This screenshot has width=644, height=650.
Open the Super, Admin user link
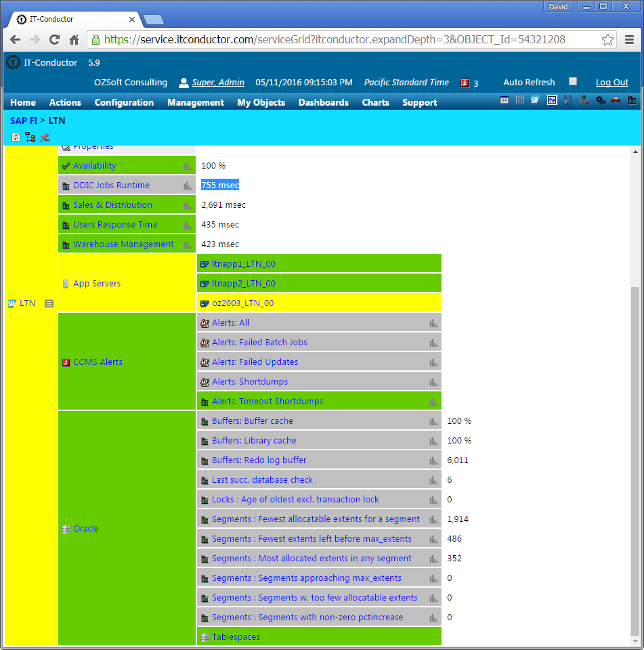(x=218, y=83)
